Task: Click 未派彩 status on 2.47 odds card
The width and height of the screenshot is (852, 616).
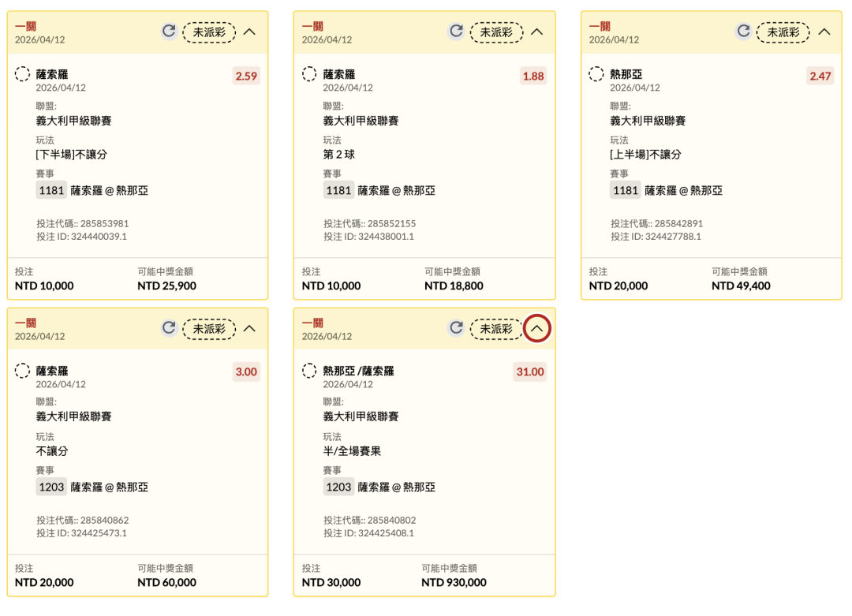Action: click(783, 32)
